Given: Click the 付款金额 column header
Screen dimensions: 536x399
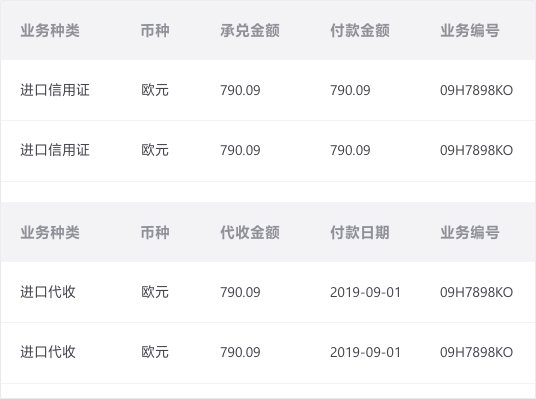Looking at the screenshot, I should 360,30.
